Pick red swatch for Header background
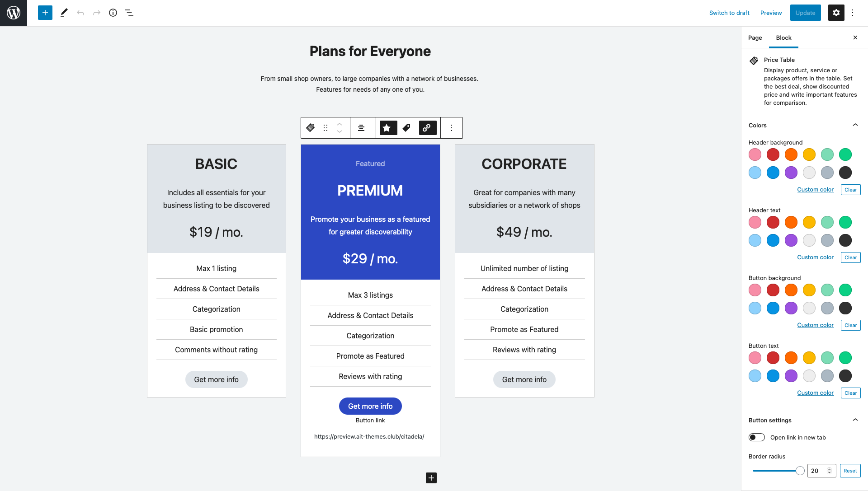Image resolution: width=868 pixels, height=491 pixels. (773, 154)
